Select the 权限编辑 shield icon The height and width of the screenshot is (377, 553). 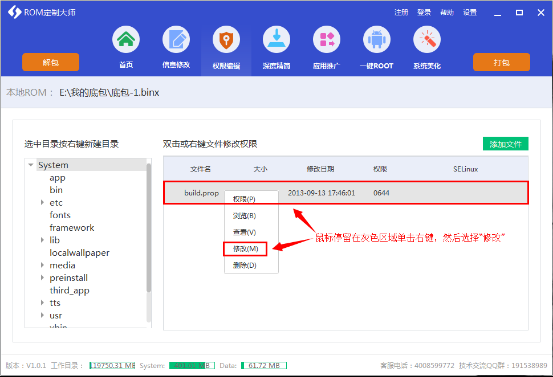pyautogui.click(x=226, y=39)
